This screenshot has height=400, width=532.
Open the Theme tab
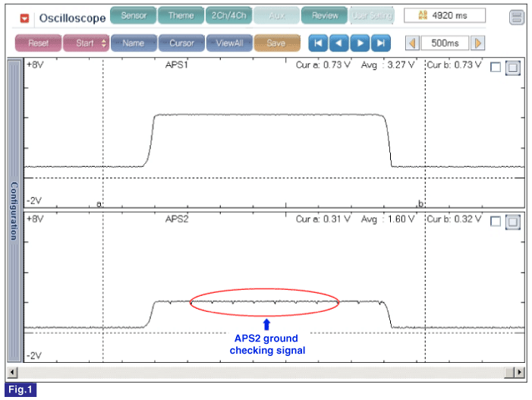[x=181, y=16]
